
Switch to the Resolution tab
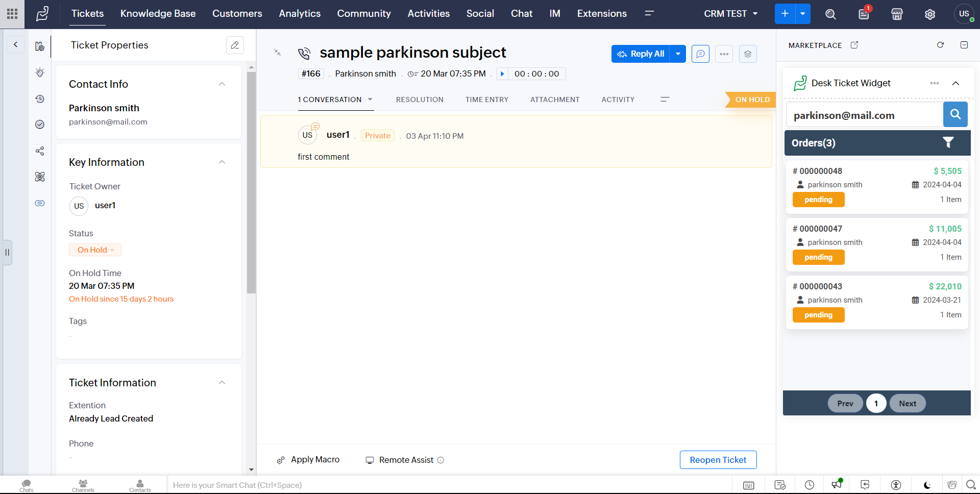coord(420,100)
